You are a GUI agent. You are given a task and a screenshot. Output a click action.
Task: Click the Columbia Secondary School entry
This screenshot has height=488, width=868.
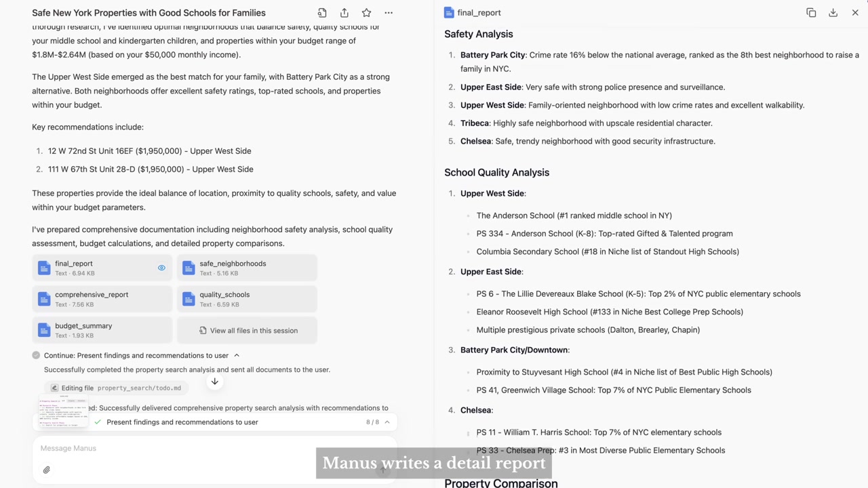[608, 251]
